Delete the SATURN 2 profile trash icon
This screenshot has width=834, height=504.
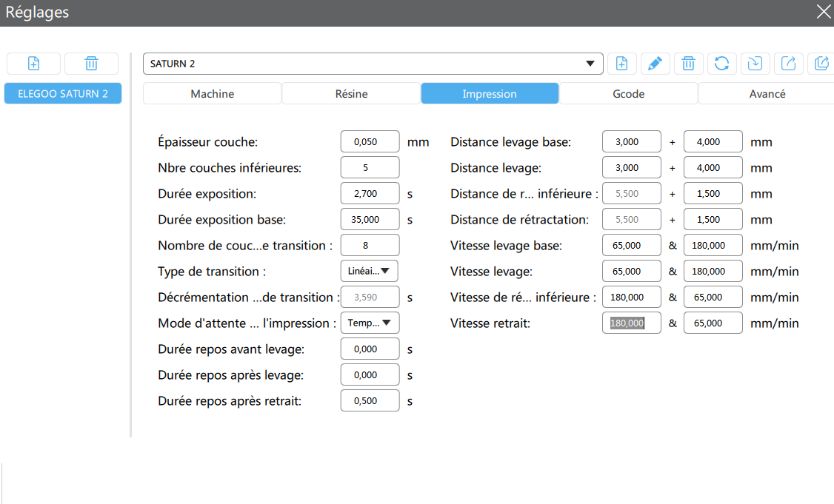[688, 64]
